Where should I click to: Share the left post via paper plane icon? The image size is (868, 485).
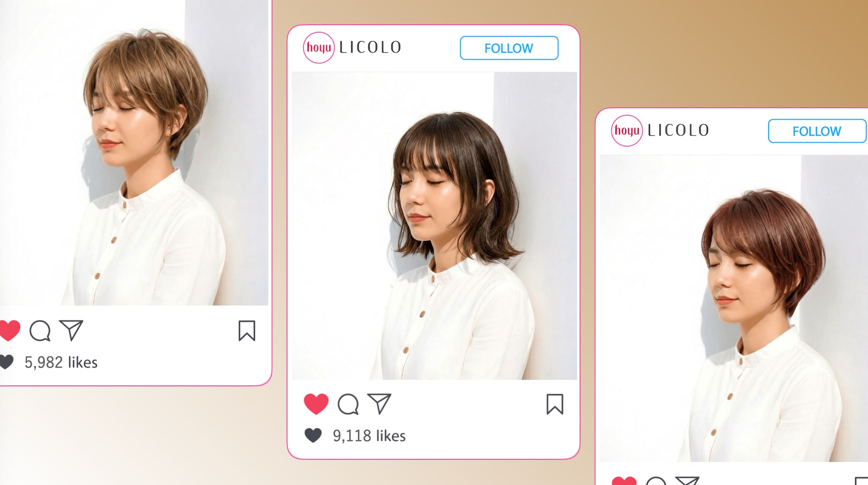[x=71, y=330]
